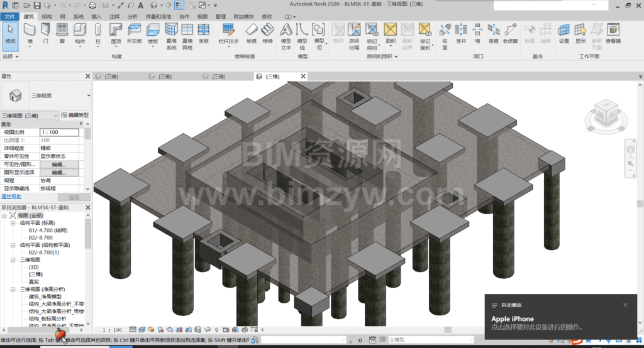
Task: Select the 竖梃 (Mullion) tool
Action: pos(203,35)
